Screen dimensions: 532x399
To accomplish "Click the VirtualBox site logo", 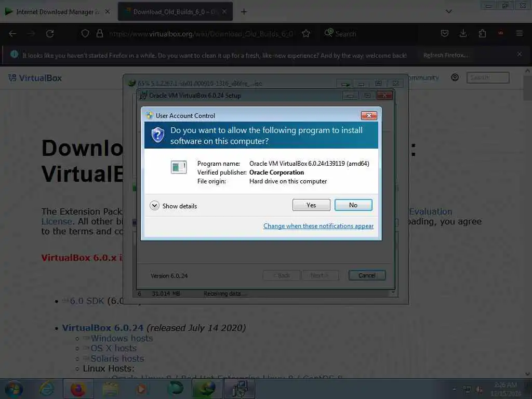I will click(x=35, y=78).
